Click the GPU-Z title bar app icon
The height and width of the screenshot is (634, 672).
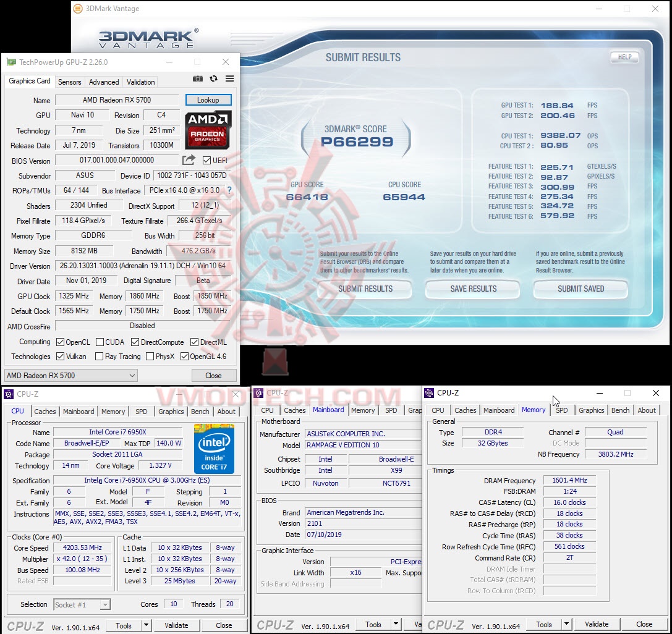coord(11,62)
